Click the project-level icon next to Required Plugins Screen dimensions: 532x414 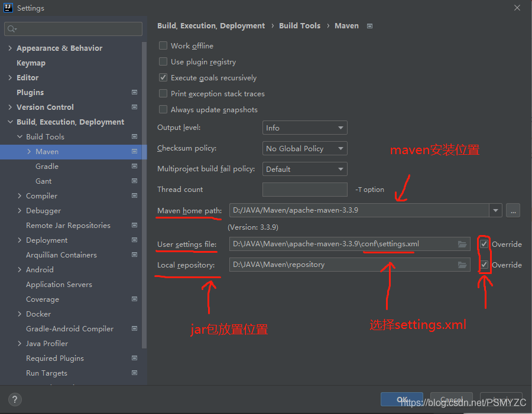point(134,358)
